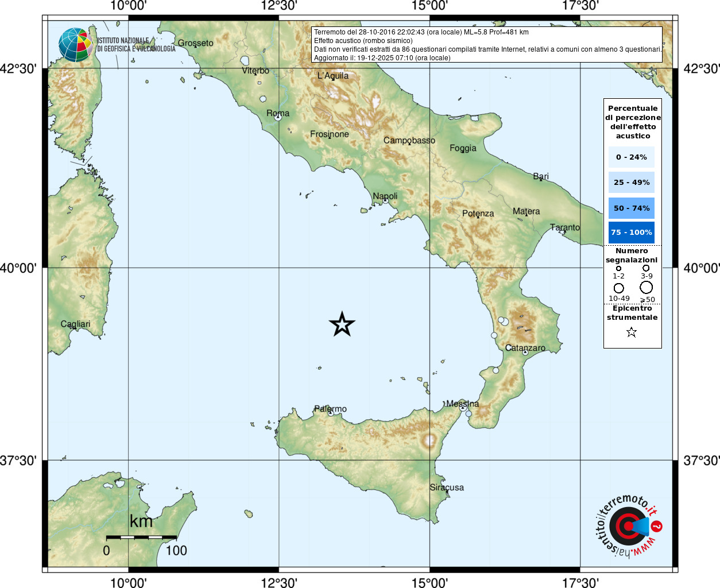Click the km scale bar
720x588 pixels.
point(141,537)
